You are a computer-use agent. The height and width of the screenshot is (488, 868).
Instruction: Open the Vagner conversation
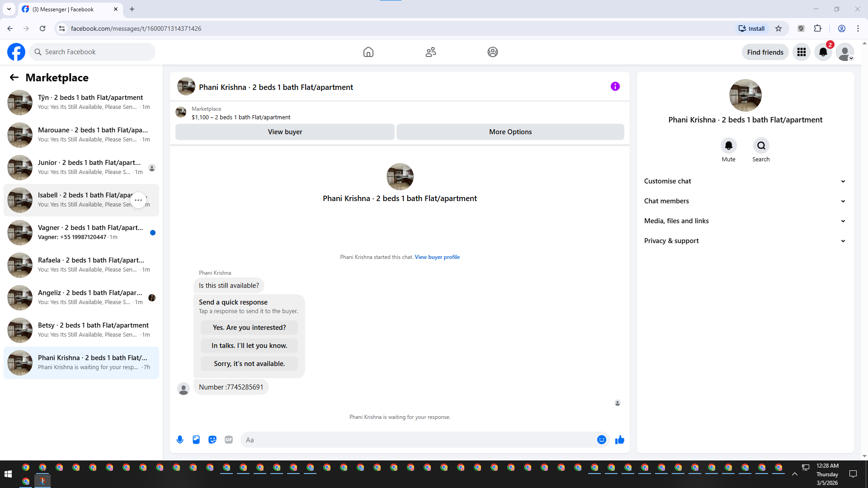pos(81,233)
